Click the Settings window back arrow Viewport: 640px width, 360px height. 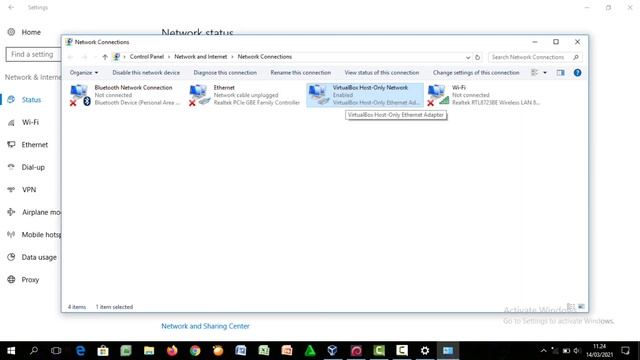[x=11, y=7]
